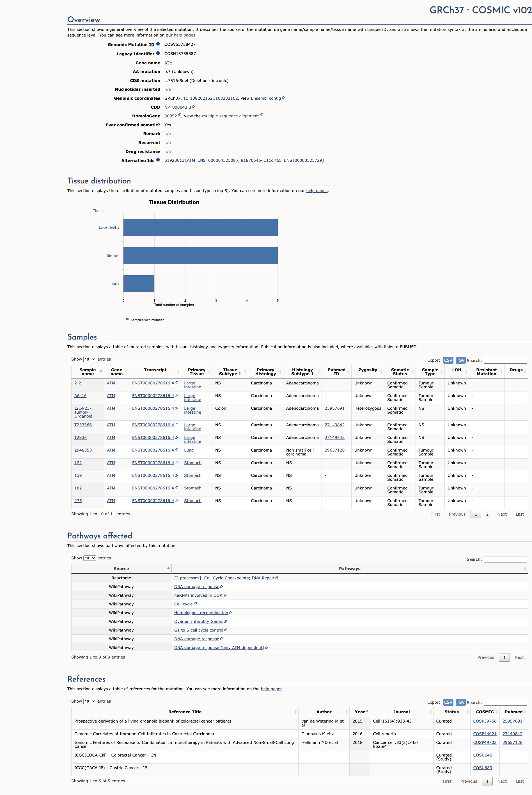
Task: Click external link icon after Ensembl contig
Action: pos(284,97)
